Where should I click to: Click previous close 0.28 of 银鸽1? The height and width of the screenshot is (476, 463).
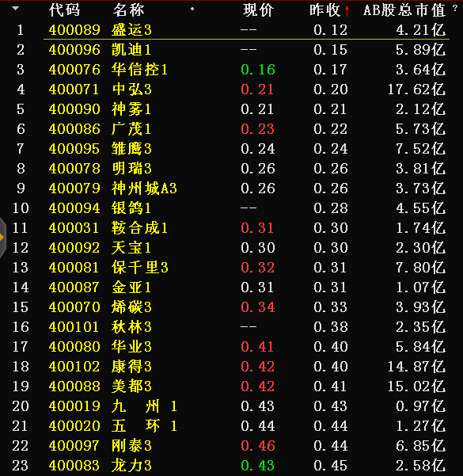click(331, 208)
